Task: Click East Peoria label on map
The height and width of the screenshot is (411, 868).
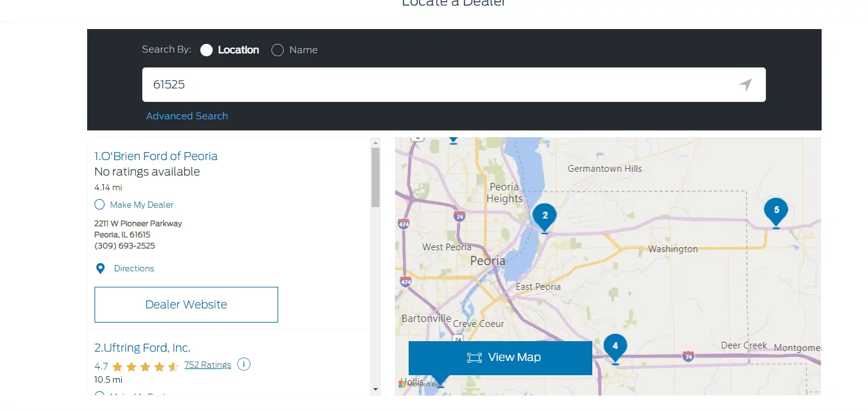Action: pyautogui.click(x=538, y=287)
